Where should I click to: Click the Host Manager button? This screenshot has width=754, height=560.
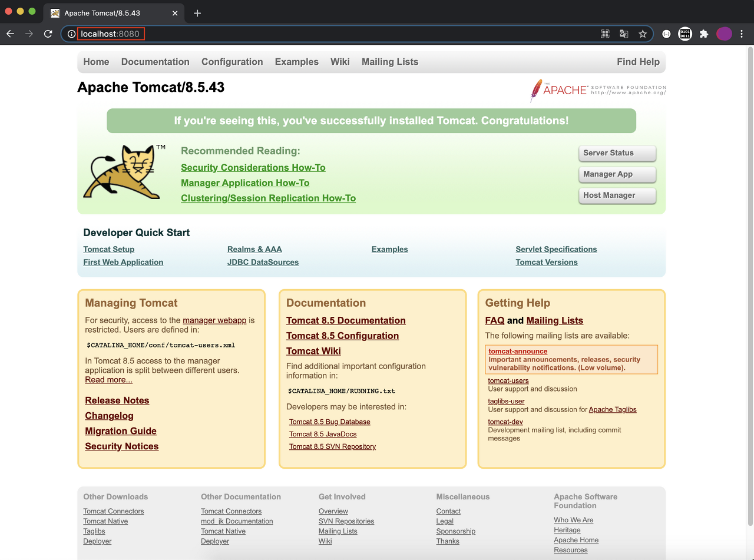coord(617,195)
